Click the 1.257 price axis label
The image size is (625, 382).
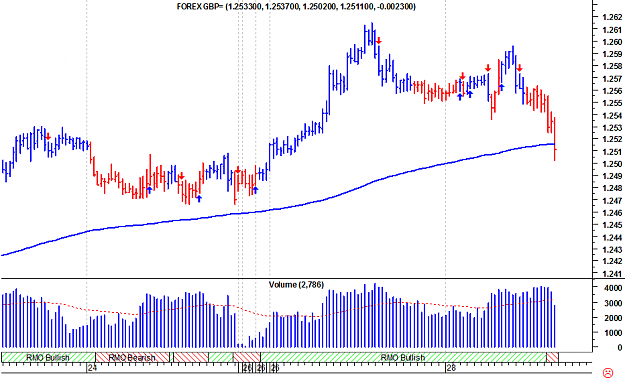click(612, 79)
